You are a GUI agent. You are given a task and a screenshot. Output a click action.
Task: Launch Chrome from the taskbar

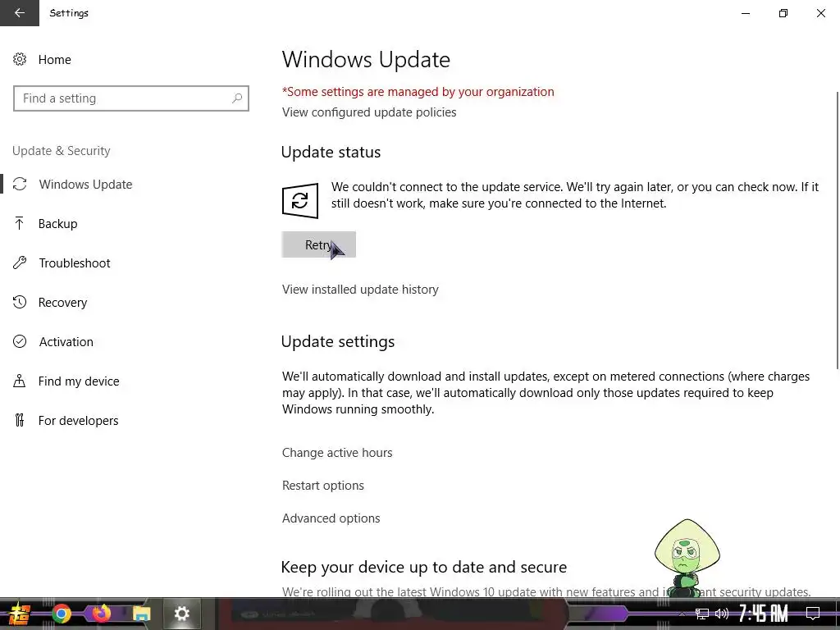[x=61, y=614]
